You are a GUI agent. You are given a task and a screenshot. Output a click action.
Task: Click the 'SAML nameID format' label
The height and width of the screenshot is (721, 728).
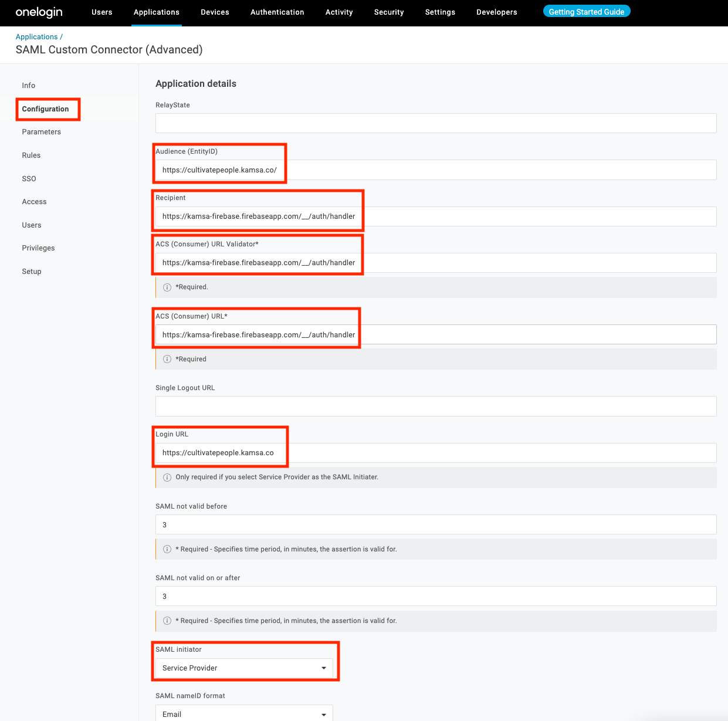click(190, 696)
